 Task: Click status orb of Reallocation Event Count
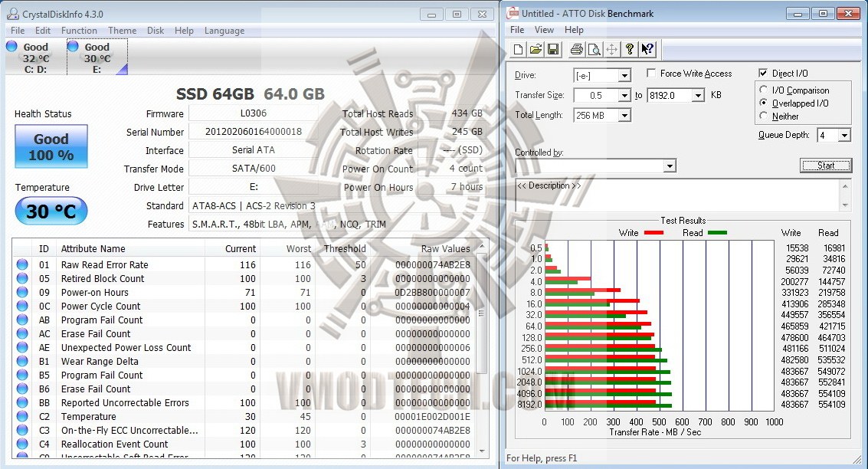click(x=22, y=444)
